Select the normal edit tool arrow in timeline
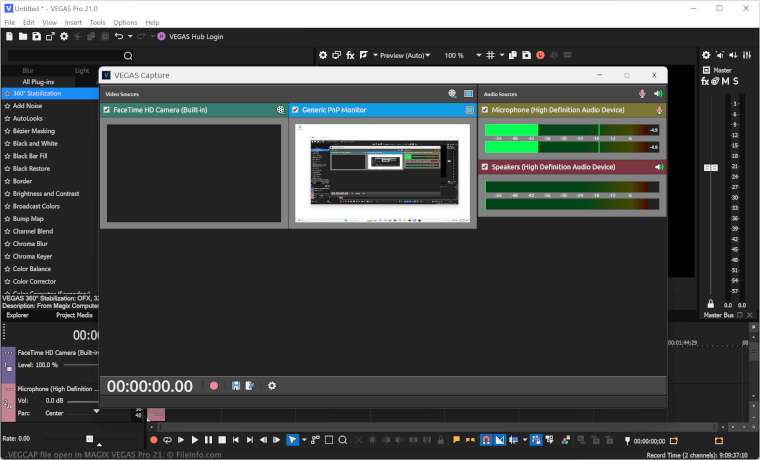Viewport: 760px width, 460px height. click(x=292, y=440)
